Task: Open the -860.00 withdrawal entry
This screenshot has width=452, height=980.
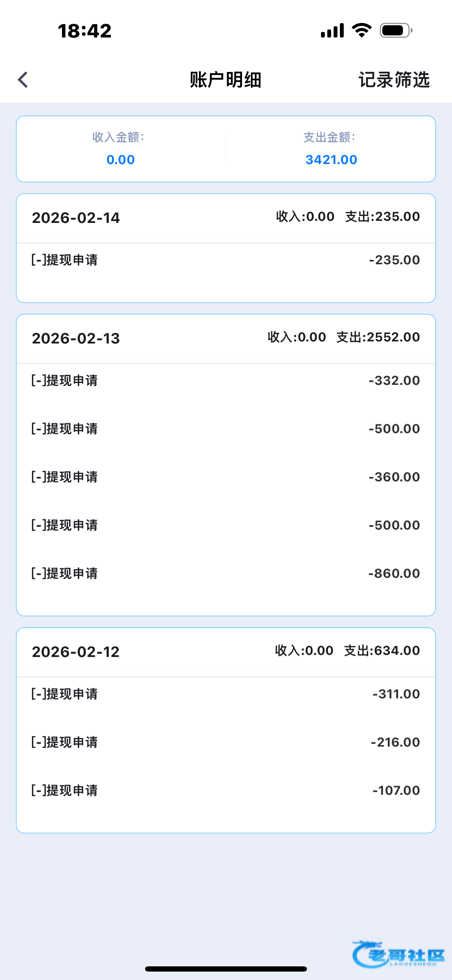Action: click(x=226, y=573)
